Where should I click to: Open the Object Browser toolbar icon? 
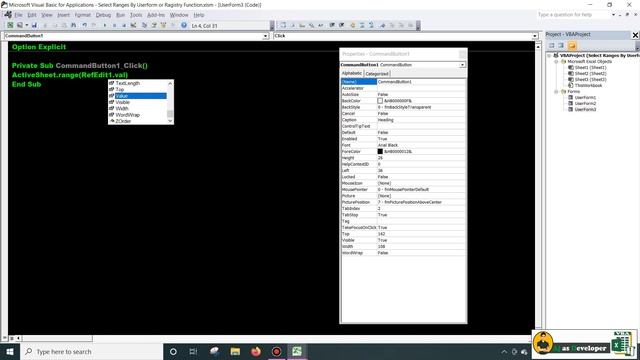pyautogui.click(x=163, y=25)
